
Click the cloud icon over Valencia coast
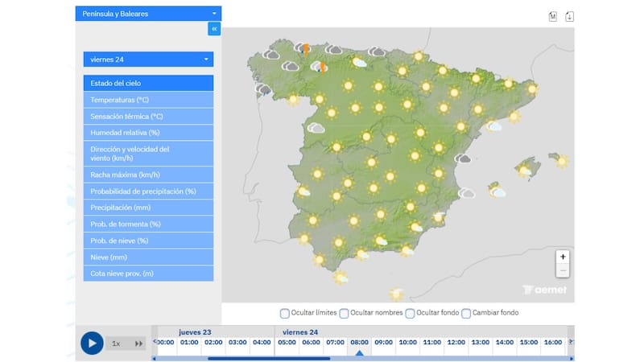pyautogui.click(x=463, y=158)
